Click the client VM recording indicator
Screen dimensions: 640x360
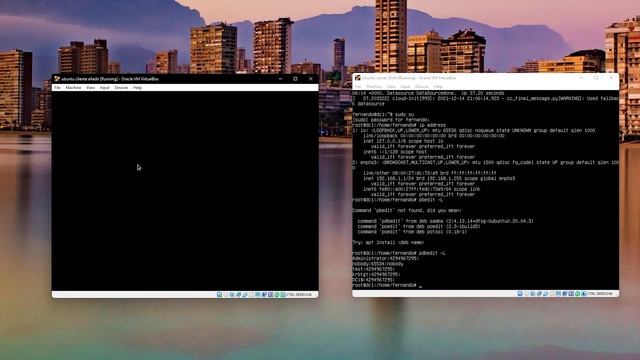(264, 294)
